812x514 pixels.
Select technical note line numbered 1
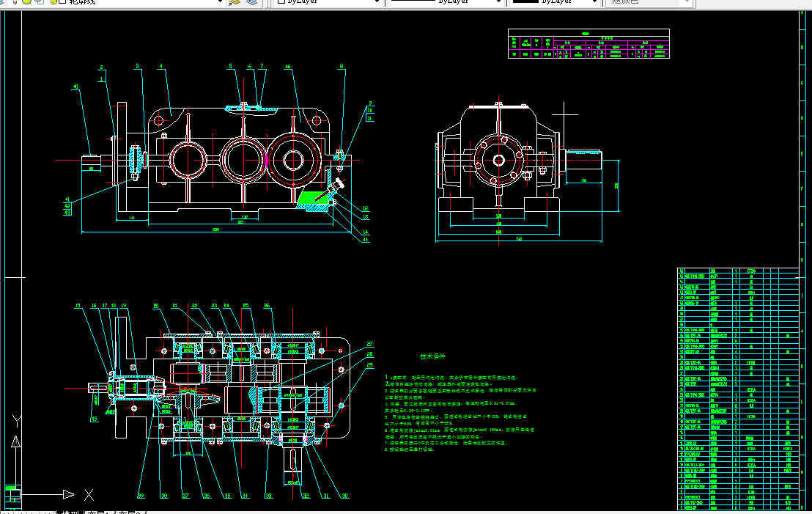point(451,378)
